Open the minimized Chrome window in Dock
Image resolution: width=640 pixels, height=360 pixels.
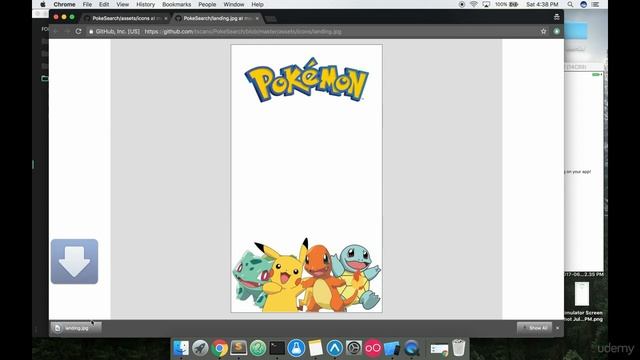point(439,349)
